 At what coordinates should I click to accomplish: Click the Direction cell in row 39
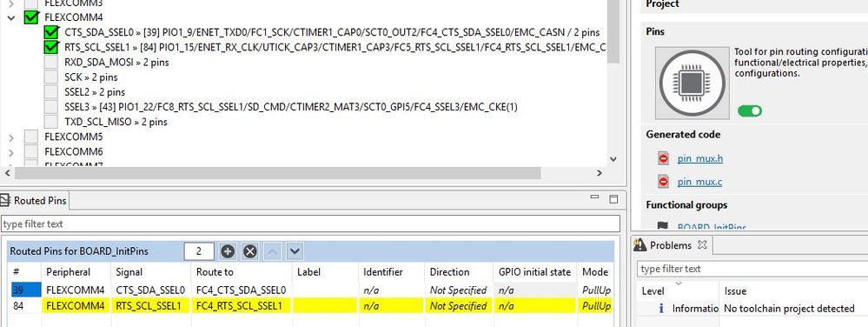pyautogui.click(x=459, y=290)
